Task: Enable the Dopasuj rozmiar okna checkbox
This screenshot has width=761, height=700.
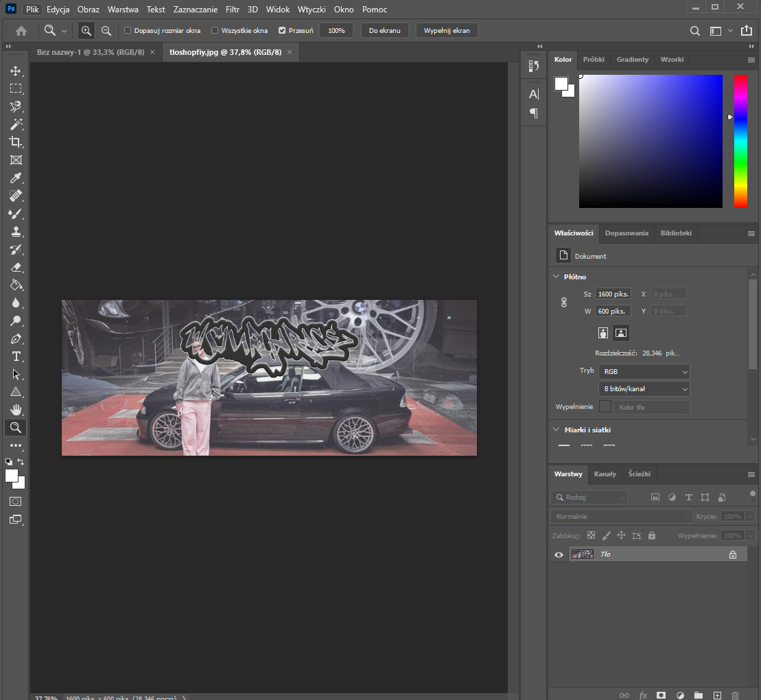Action: (x=128, y=31)
